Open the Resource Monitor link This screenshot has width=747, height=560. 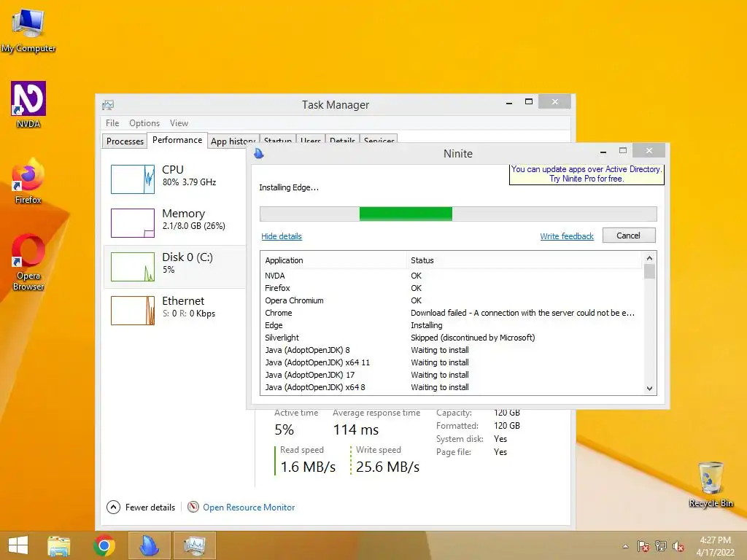pos(249,507)
